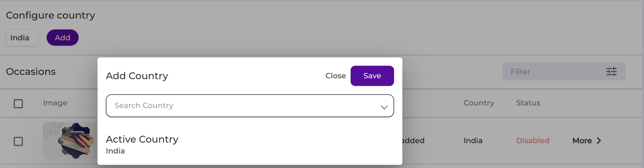Select India under Active Country

[115, 151]
